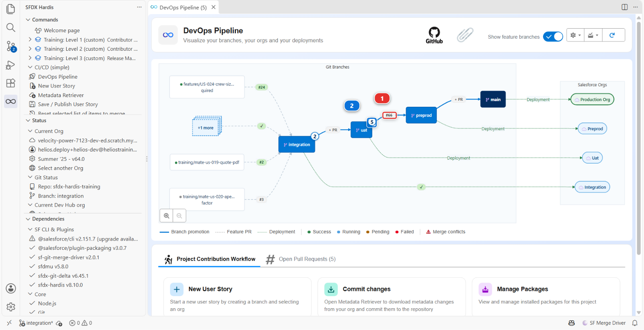Switch to the Open Pull Requests (5) tab

point(301,259)
